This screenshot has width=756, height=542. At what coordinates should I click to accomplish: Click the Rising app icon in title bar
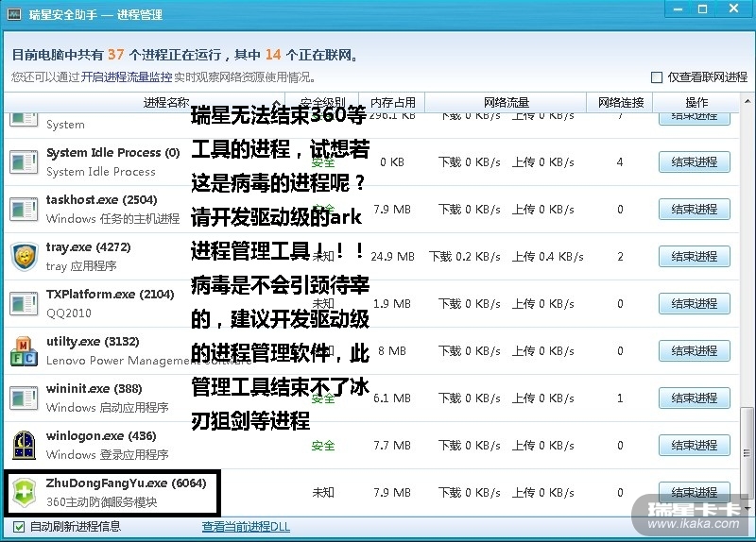tap(13, 14)
